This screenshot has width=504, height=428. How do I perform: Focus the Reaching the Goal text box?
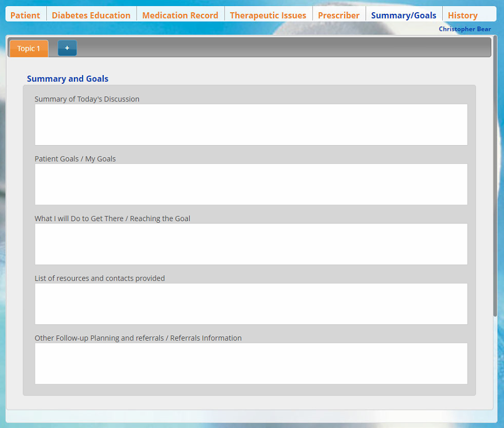pyautogui.click(x=251, y=244)
